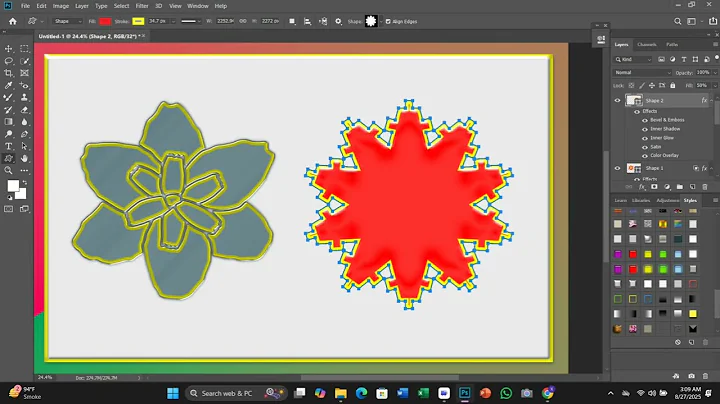Open the File menu
This screenshot has width=720, height=404.
pyautogui.click(x=25, y=6)
